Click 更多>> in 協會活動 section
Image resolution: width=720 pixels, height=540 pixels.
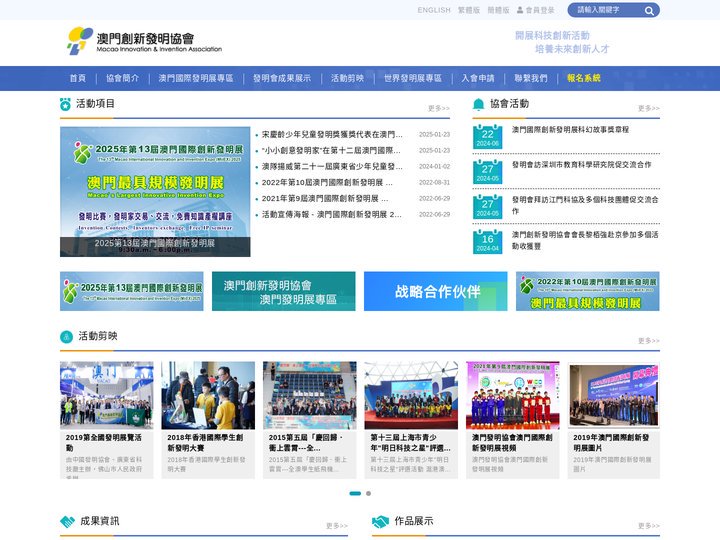click(x=648, y=108)
